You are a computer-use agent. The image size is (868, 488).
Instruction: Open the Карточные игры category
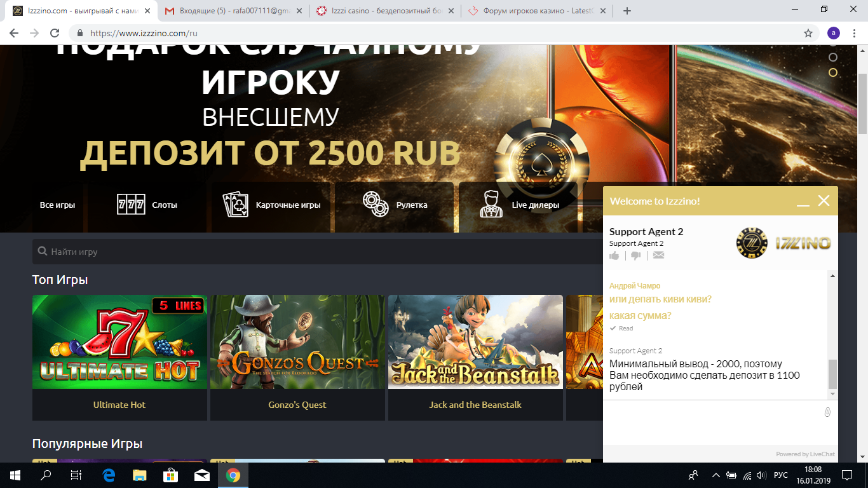pyautogui.click(x=271, y=205)
